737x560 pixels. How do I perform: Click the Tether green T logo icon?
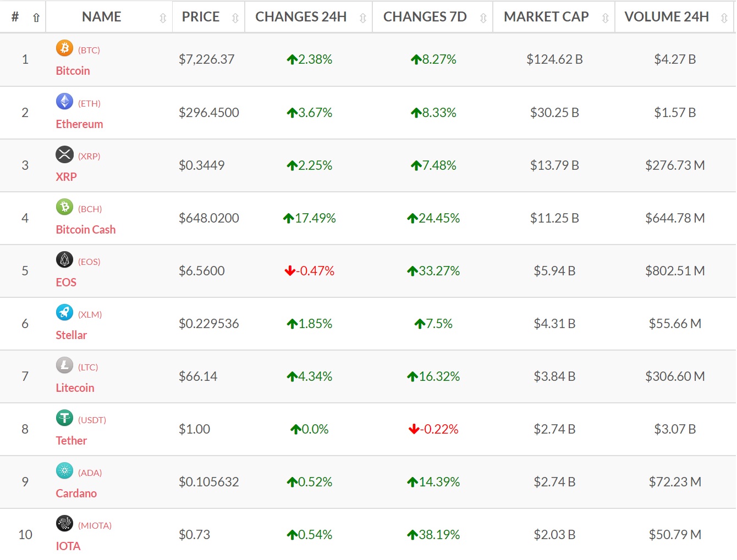pos(64,418)
